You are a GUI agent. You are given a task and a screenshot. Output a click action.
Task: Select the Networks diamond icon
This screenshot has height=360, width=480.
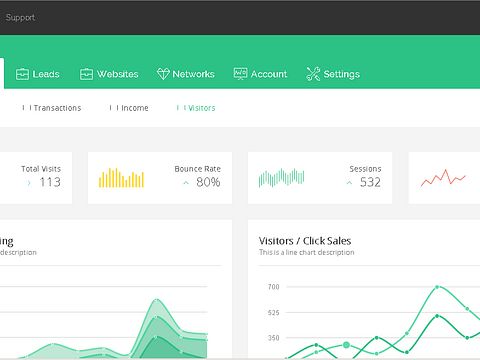coord(163,74)
